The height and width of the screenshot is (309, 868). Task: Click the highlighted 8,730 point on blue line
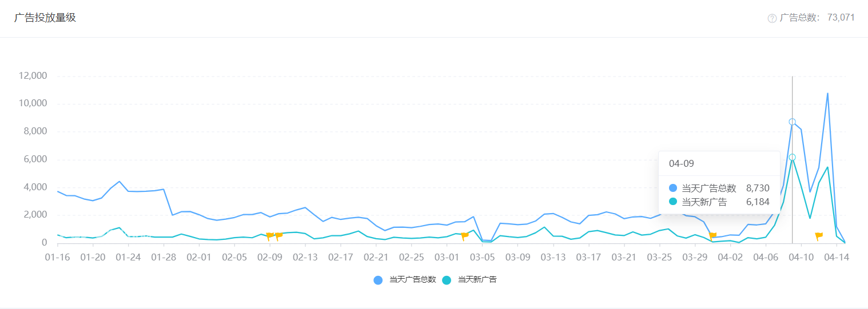coord(792,122)
